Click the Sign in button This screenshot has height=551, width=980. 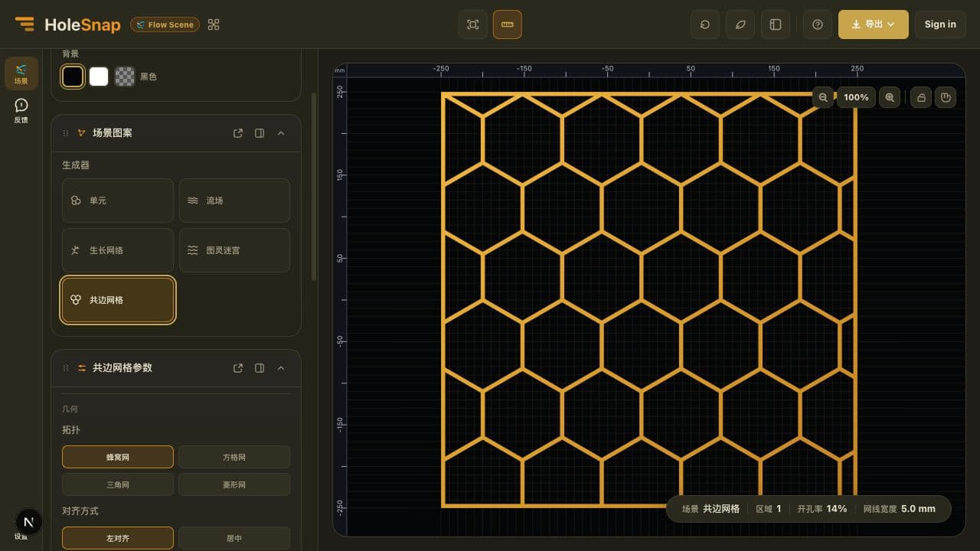[x=940, y=24]
